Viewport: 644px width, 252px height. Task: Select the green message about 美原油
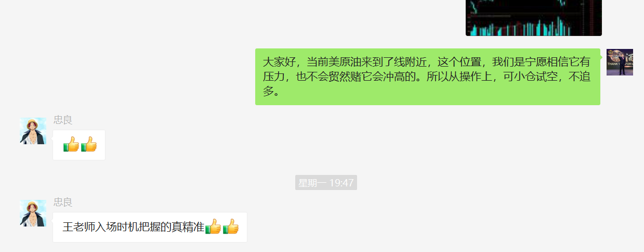[x=428, y=77]
